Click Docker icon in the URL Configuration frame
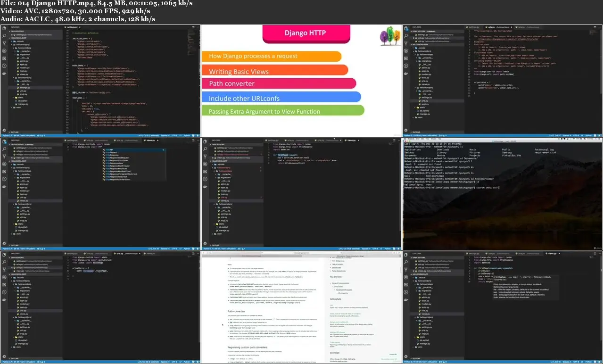Screen dimensions: 603x364 click(x=406, y=74)
